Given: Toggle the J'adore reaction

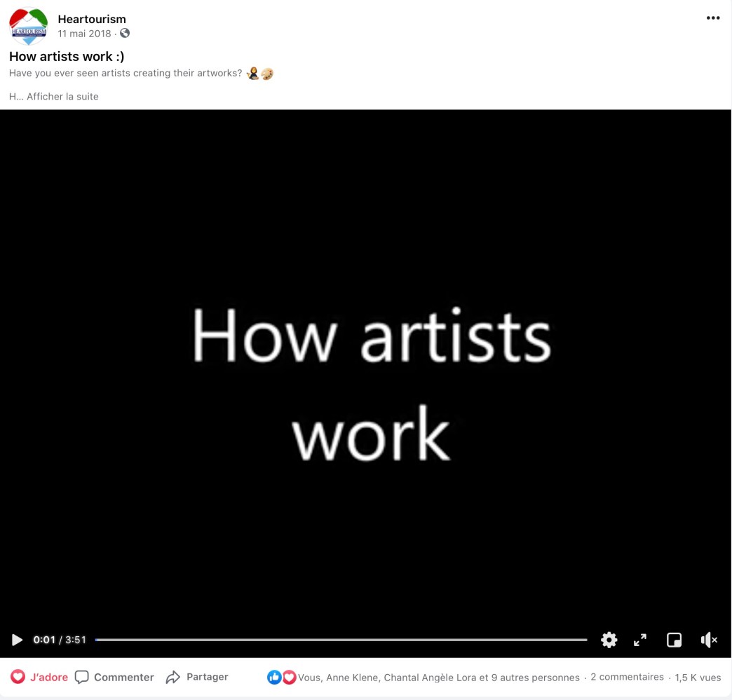Looking at the screenshot, I should pos(40,677).
